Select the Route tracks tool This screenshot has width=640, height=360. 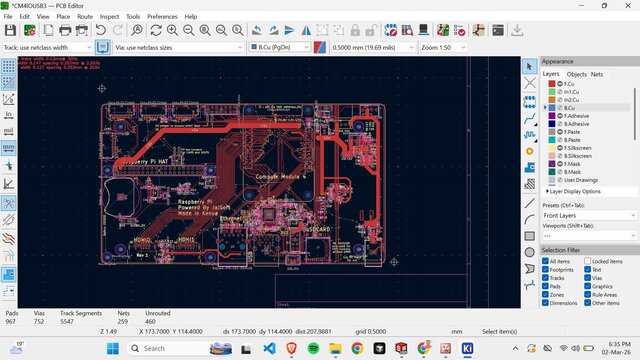pyautogui.click(x=529, y=119)
